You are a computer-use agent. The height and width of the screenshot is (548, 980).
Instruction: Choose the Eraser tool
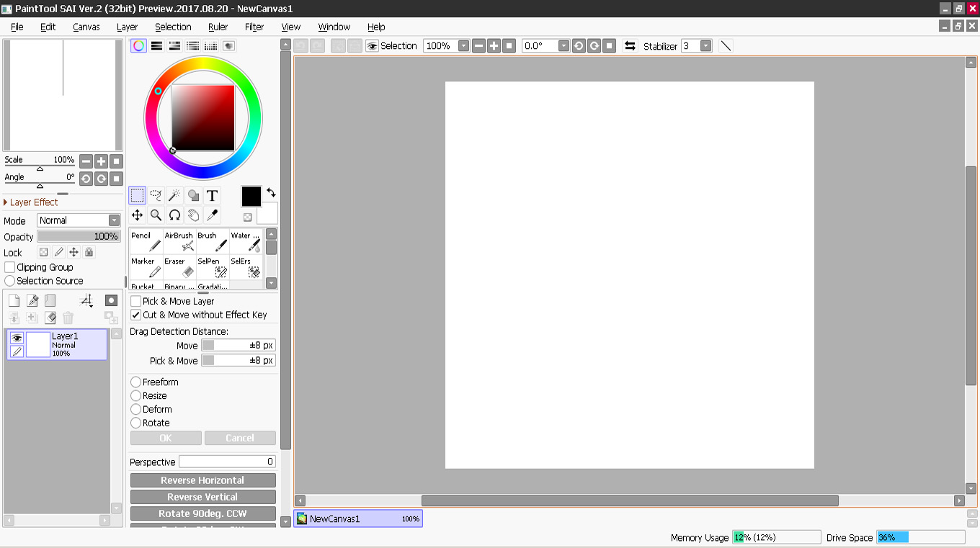179,267
